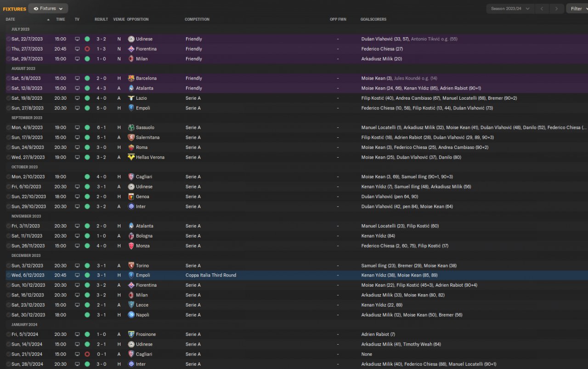Tick the circle checkbox for Sat 22/7/2023 fixture
Screen dimensions: 588x369
tap(8, 39)
